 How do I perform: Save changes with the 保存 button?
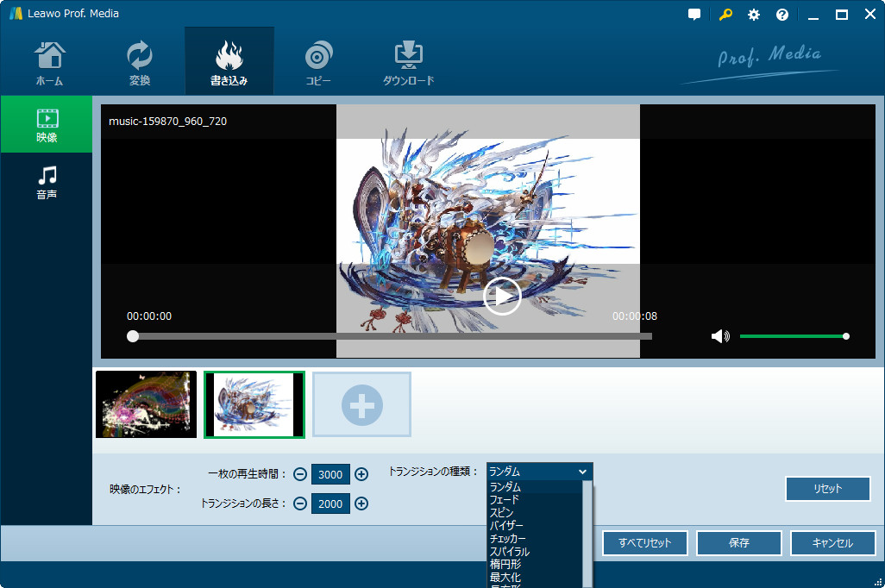739,543
